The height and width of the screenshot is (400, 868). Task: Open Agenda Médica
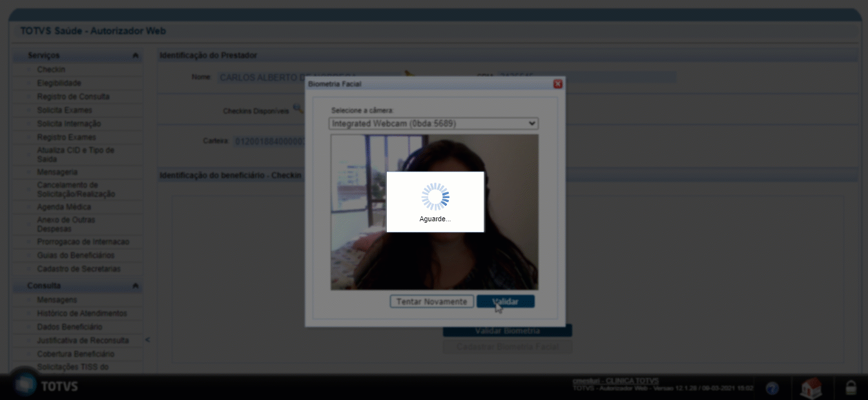point(64,207)
